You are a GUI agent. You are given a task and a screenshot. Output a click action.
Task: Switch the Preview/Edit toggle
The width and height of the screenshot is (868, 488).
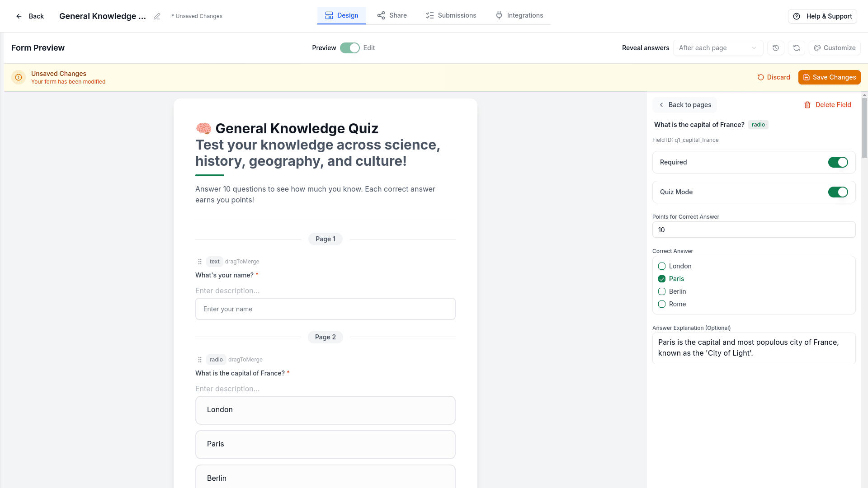coord(349,48)
